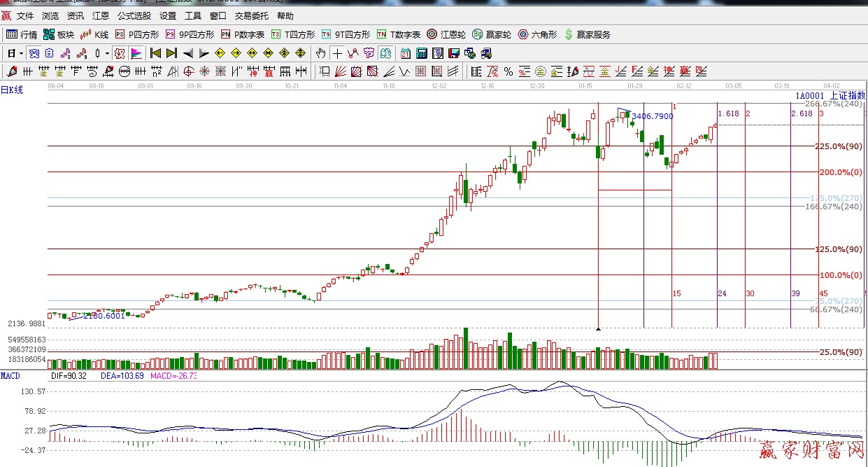
Task: Click the 赢家服务 button
Action: [588, 34]
